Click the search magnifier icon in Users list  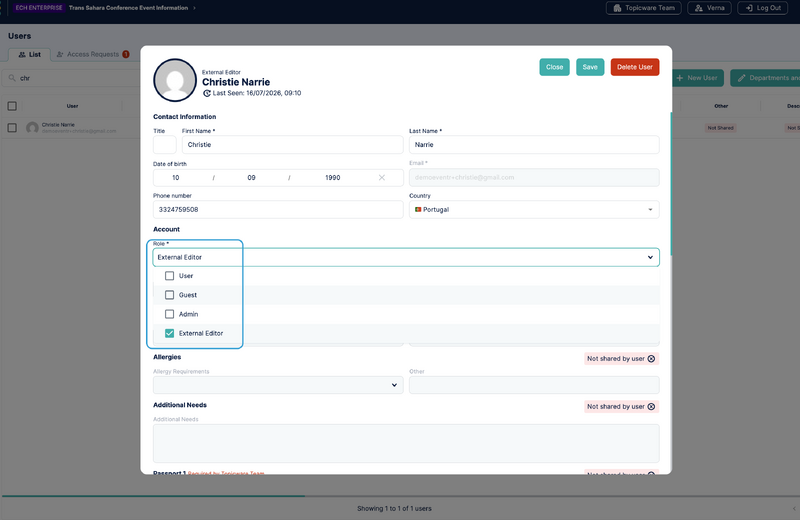tap(12, 78)
